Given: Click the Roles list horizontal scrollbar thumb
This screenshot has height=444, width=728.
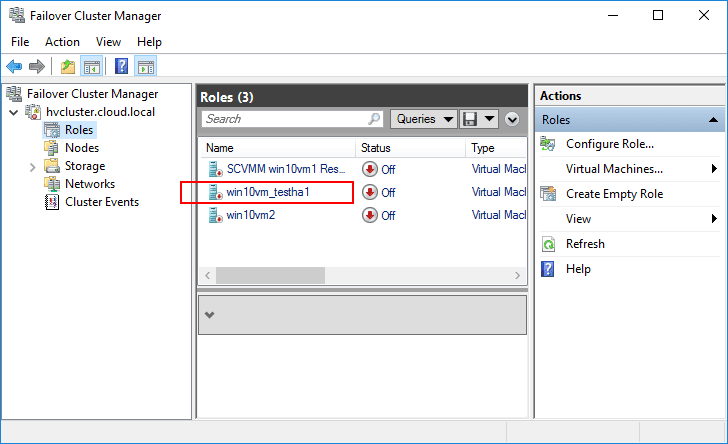Looking at the screenshot, I should (271, 275).
